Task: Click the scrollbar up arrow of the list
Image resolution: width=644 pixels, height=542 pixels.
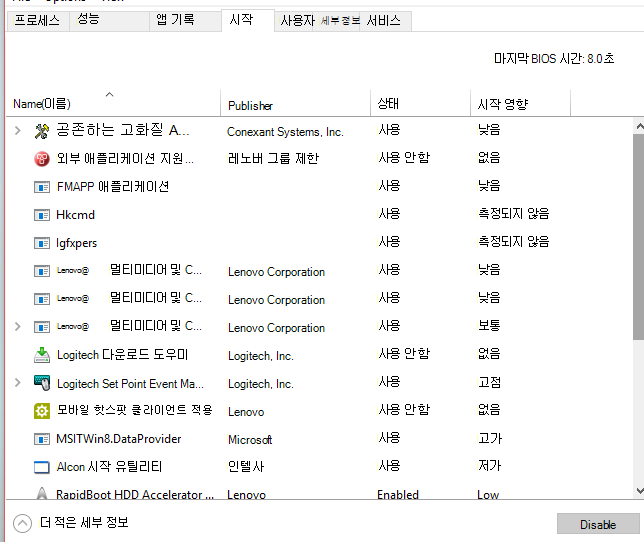Action: pyautogui.click(x=639, y=126)
